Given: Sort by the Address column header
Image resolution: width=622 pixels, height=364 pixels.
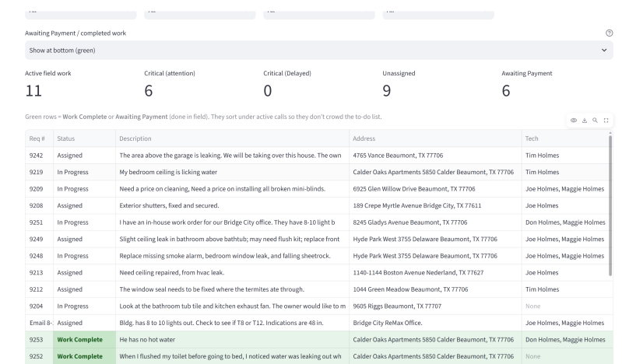Looking at the screenshot, I should point(436,138).
